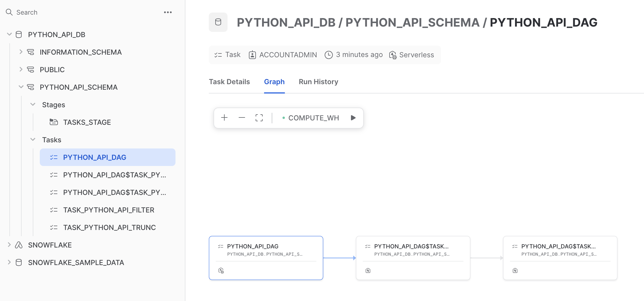Screen dimensions: 644x301
Task: Switch to the Task Details tab
Action: (x=229, y=82)
